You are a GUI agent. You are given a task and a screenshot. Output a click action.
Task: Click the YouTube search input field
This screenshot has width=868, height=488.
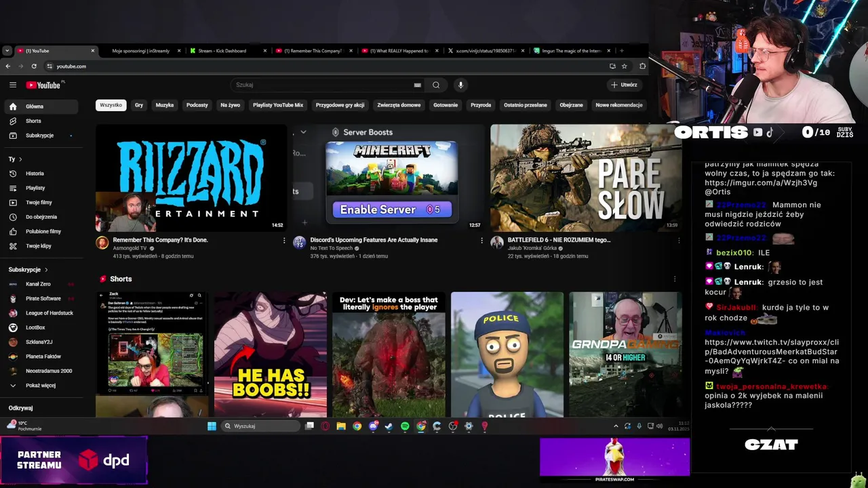(323, 85)
